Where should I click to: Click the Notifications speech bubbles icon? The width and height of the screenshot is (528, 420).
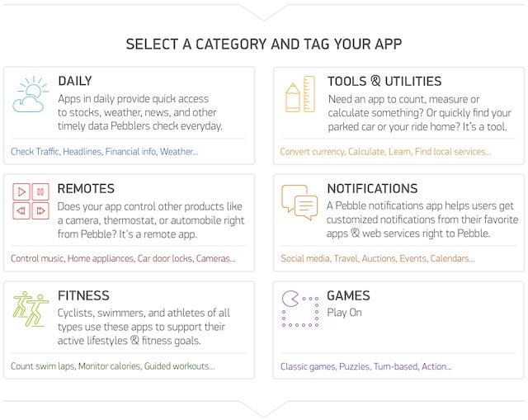(299, 201)
